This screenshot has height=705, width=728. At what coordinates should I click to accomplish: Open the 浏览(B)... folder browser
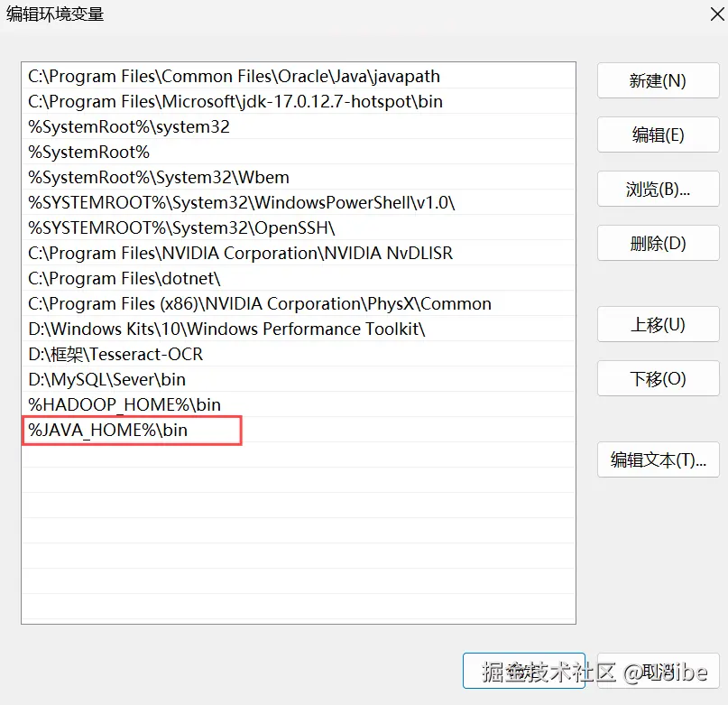(x=658, y=190)
